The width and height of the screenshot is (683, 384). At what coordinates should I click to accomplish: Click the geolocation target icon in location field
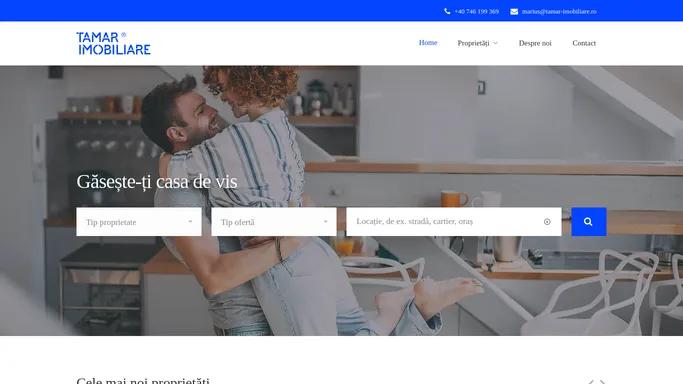click(547, 222)
